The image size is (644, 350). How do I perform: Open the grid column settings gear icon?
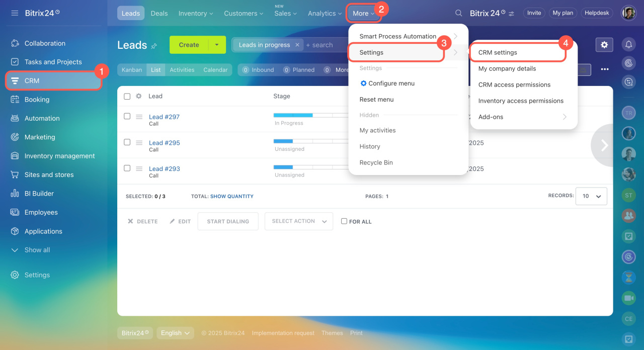139,96
